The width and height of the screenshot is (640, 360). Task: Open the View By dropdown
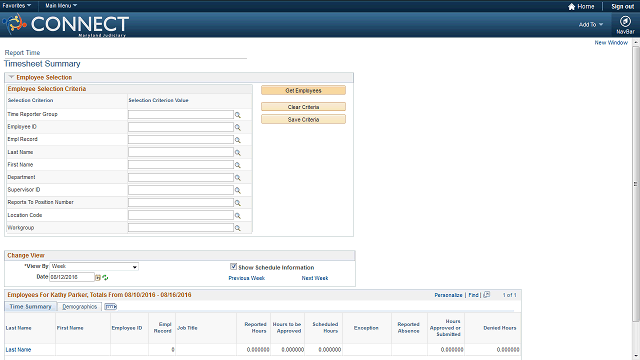coord(94,267)
